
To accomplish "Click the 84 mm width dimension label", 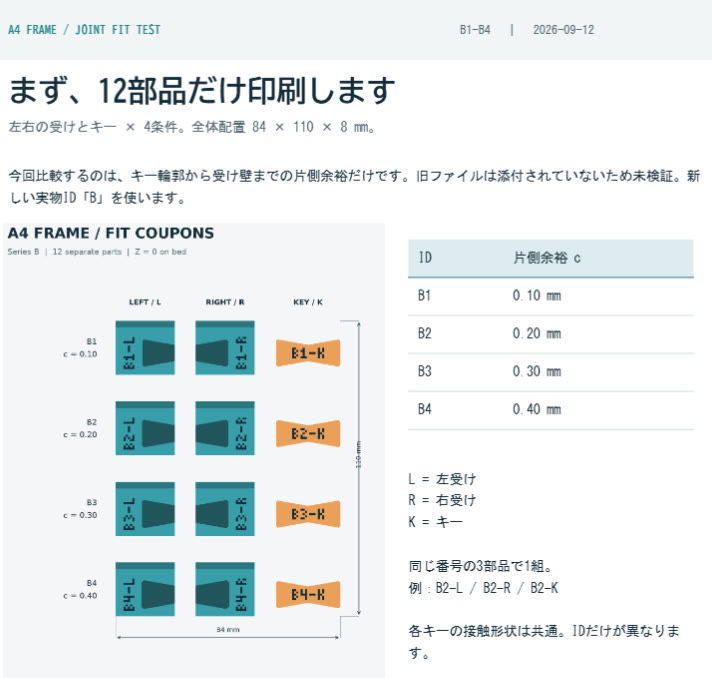I will click(x=228, y=629).
